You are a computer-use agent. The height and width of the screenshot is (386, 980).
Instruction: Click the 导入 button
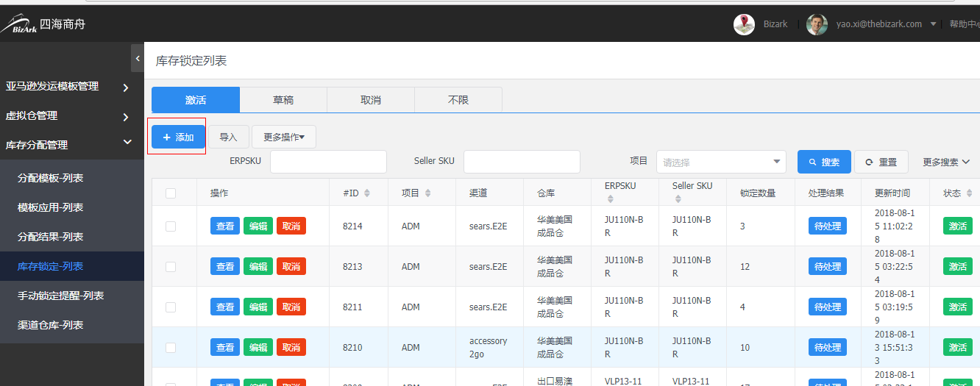pos(229,137)
